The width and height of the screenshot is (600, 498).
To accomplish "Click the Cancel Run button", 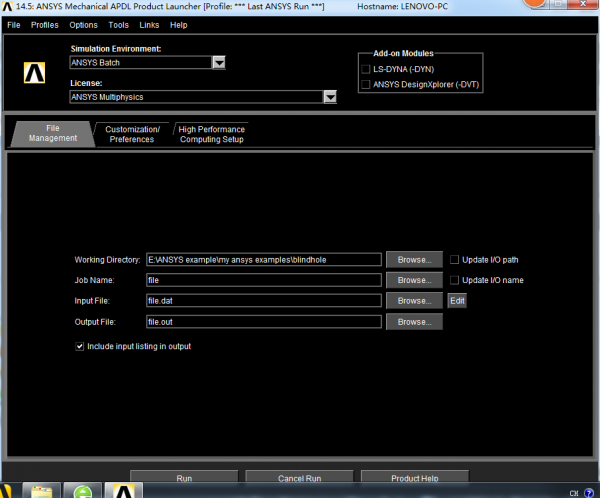I will pyautogui.click(x=300, y=477).
